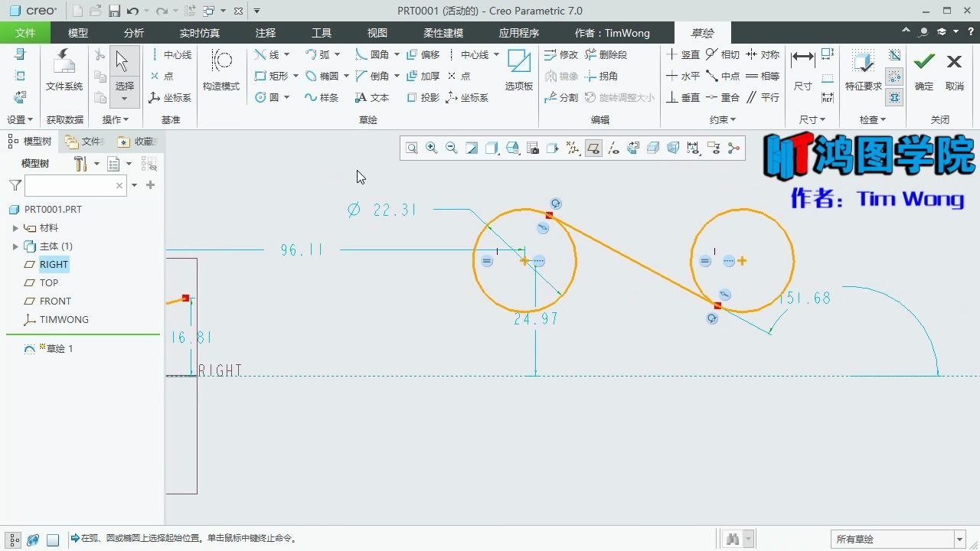Select the FRONT datum plane in tree
980x551 pixels.
55,302
